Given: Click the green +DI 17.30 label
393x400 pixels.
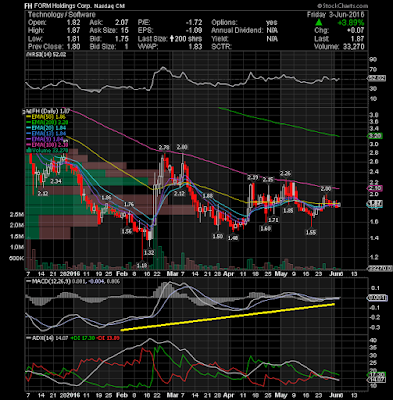Looking at the screenshot, I should 82,338.
